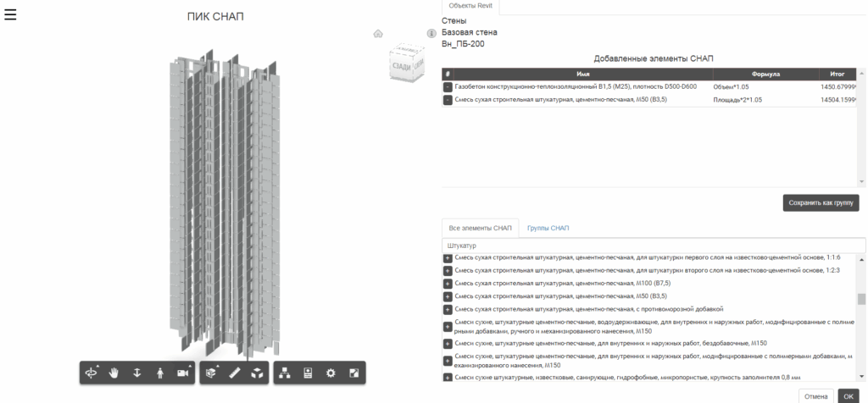Select added Смесь сухая М50 (В3,5) row name

561,100
